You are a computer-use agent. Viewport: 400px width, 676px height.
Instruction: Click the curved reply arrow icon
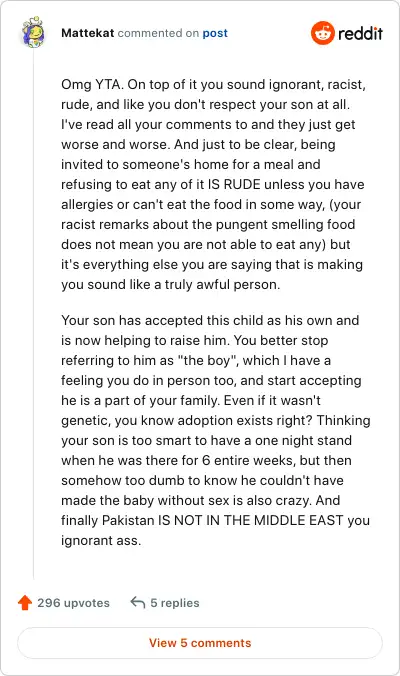[x=138, y=602]
